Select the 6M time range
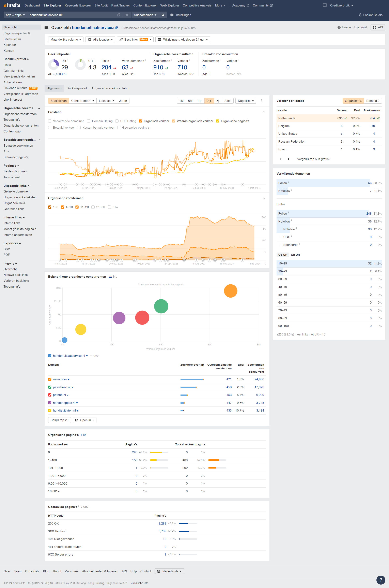The width and height of the screenshot is (389, 588). [x=190, y=101]
